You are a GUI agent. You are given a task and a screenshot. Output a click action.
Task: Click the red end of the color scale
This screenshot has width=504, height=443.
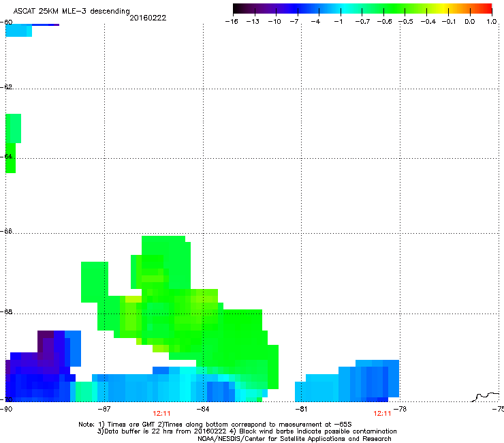[x=487, y=9]
